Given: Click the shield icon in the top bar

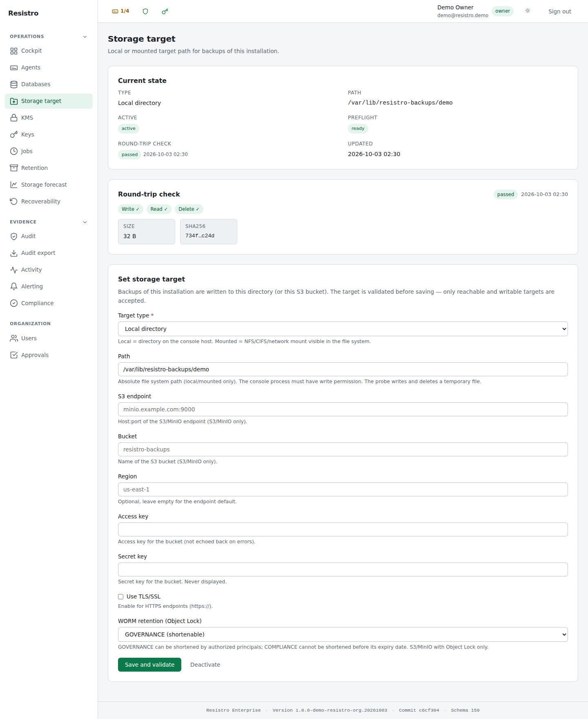Looking at the screenshot, I should click(x=145, y=11).
